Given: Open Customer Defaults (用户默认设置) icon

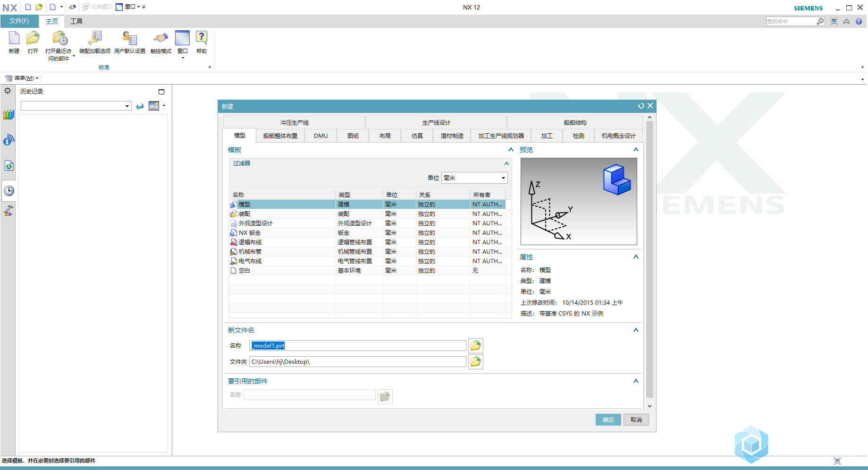Looking at the screenshot, I should (129, 39).
